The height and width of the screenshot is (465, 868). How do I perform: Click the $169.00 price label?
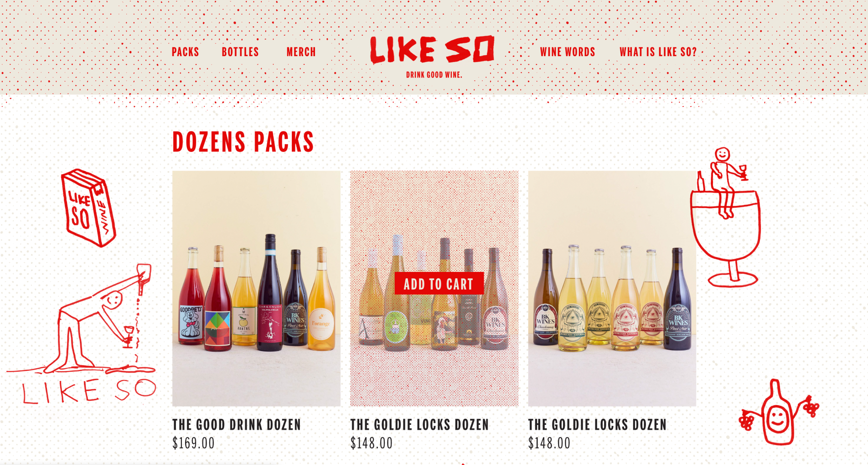pos(193,443)
